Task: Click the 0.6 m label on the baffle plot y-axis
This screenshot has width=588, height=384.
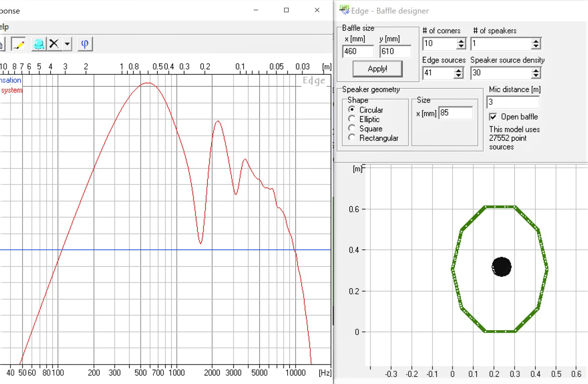Action: pyautogui.click(x=354, y=209)
